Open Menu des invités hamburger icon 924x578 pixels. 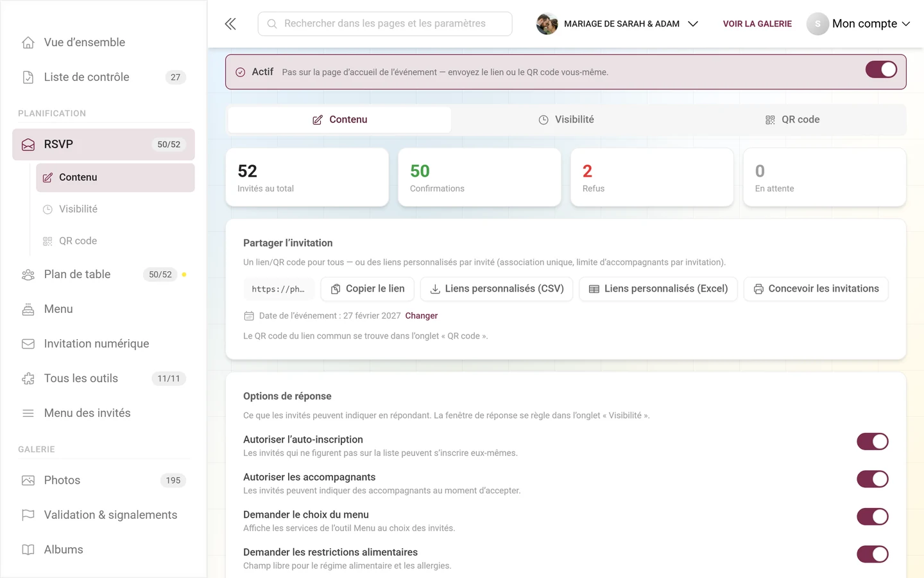coord(28,413)
